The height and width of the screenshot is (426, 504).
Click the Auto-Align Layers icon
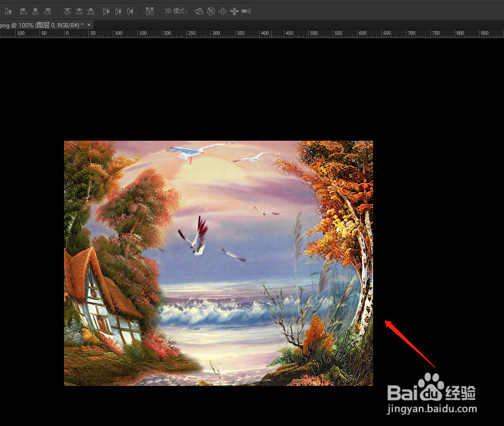149,11
